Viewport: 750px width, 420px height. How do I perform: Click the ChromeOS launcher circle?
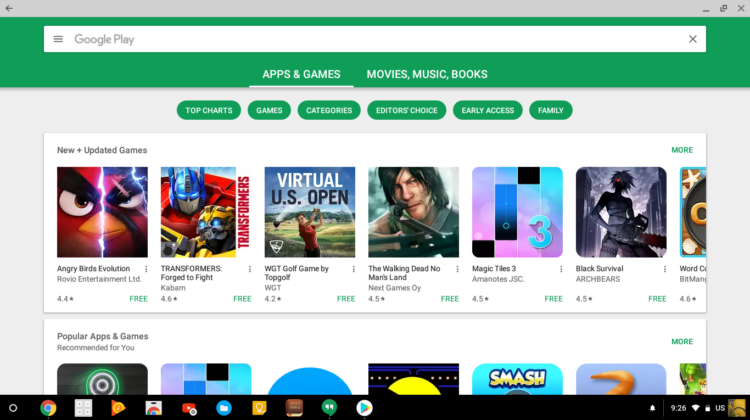tap(13, 408)
